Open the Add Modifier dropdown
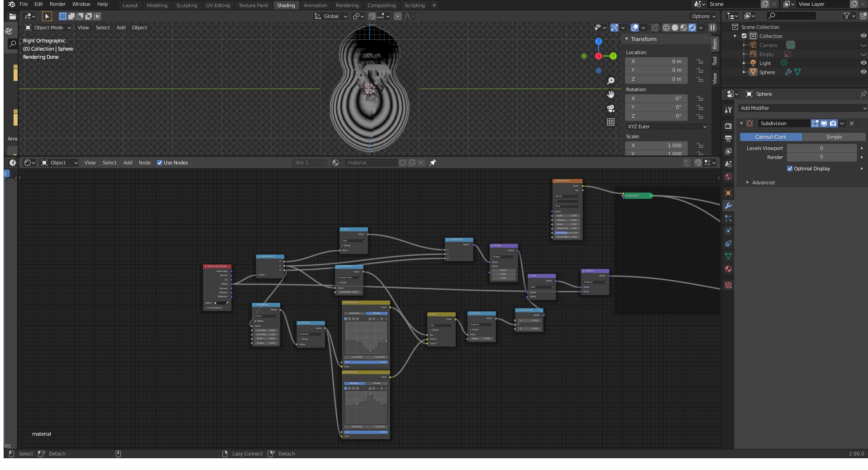868x470 pixels. 802,108
